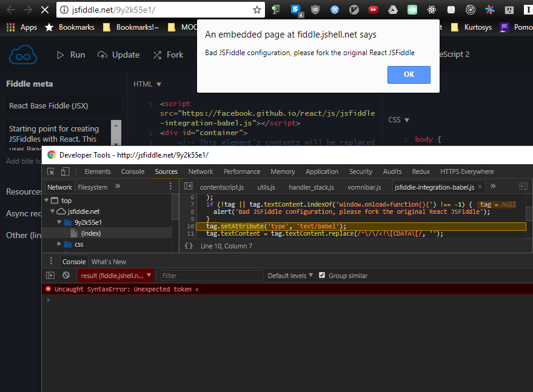Open the Redux panel tab
The height and width of the screenshot is (392, 533).
coord(421,171)
